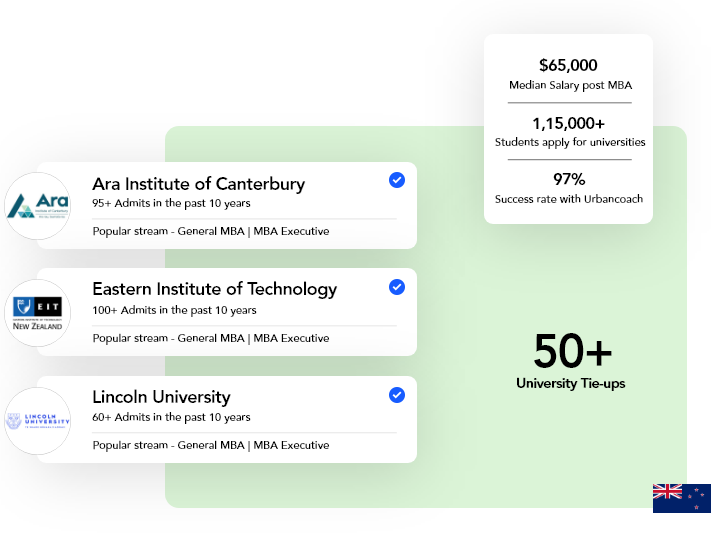This screenshot has height=557, width=711.
Task: Toggle the blue checkmark on Ara Institute card
Action: pos(397,180)
